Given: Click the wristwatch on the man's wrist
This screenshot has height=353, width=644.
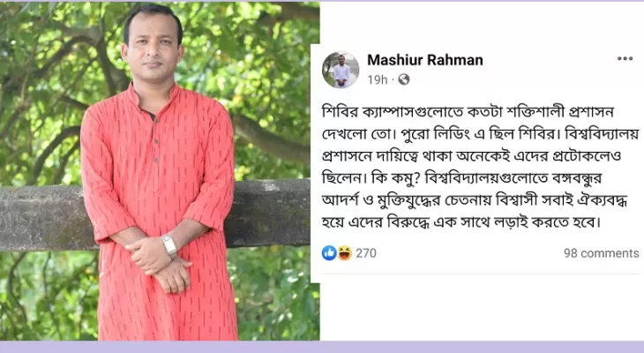Looking at the screenshot, I should point(169,245).
